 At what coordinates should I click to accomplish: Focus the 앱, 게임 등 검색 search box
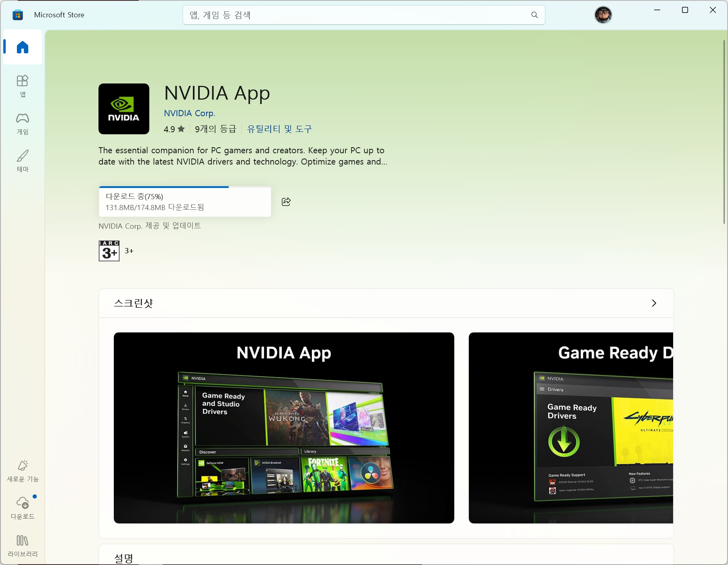(364, 15)
